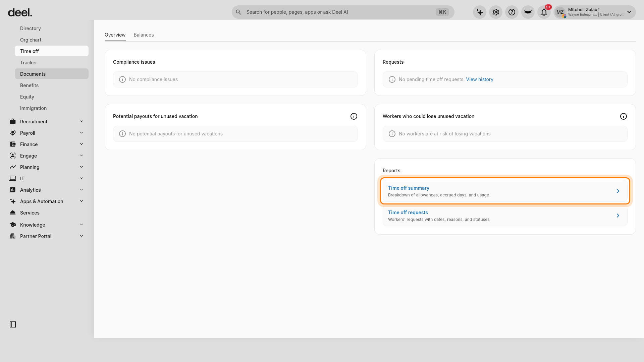644x362 pixels.
Task: Click the info icon beside No potential payouts
Action: [x=122, y=134]
